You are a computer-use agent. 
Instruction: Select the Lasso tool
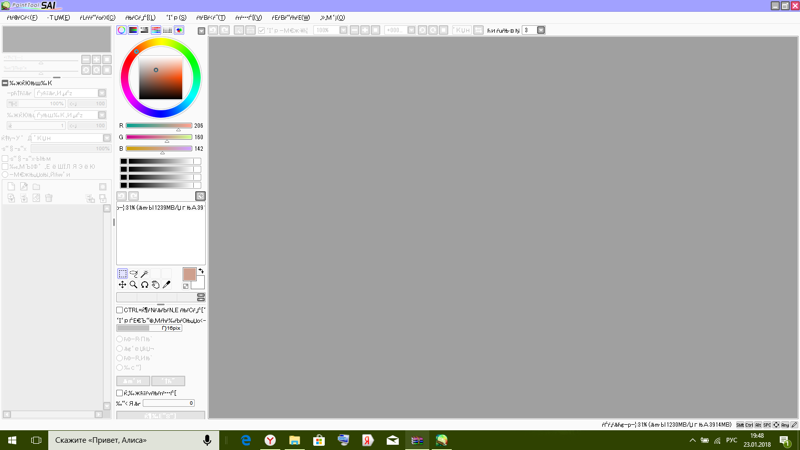tap(134, 274)
